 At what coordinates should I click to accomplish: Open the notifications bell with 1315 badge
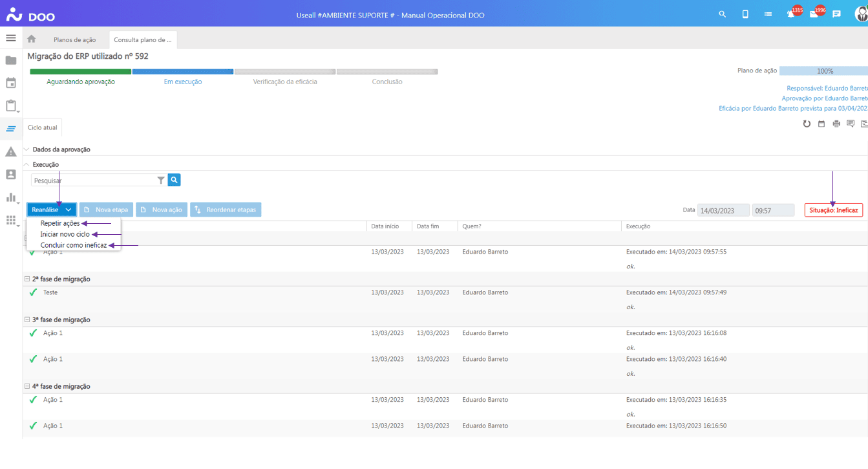click(x=790, y=14)
